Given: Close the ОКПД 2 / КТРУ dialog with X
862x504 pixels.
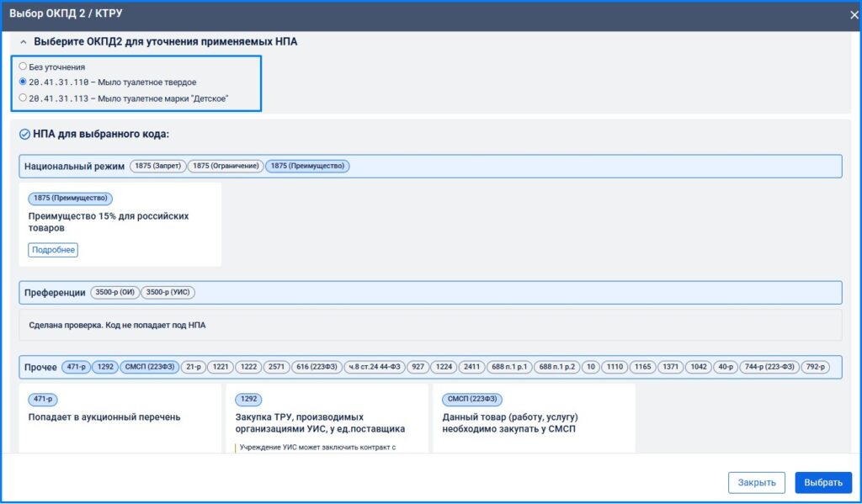Looking at the screenshot, I should point(854,15).
